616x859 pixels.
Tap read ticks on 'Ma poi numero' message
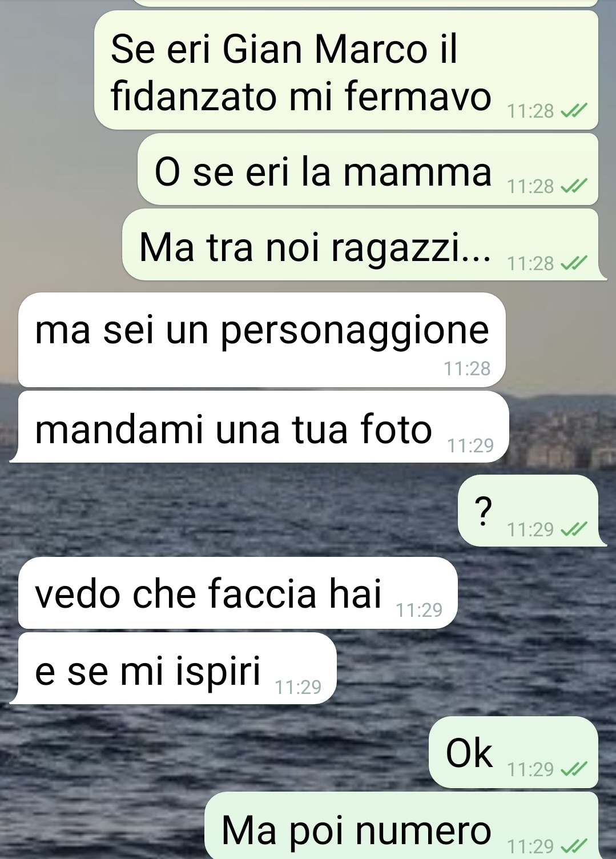pos(573,845)
